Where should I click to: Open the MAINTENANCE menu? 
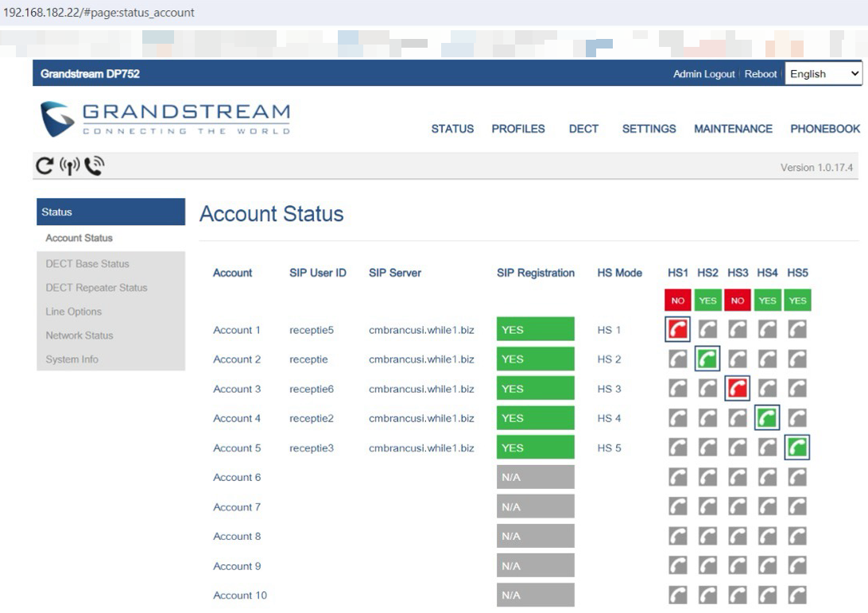[733, 129]
